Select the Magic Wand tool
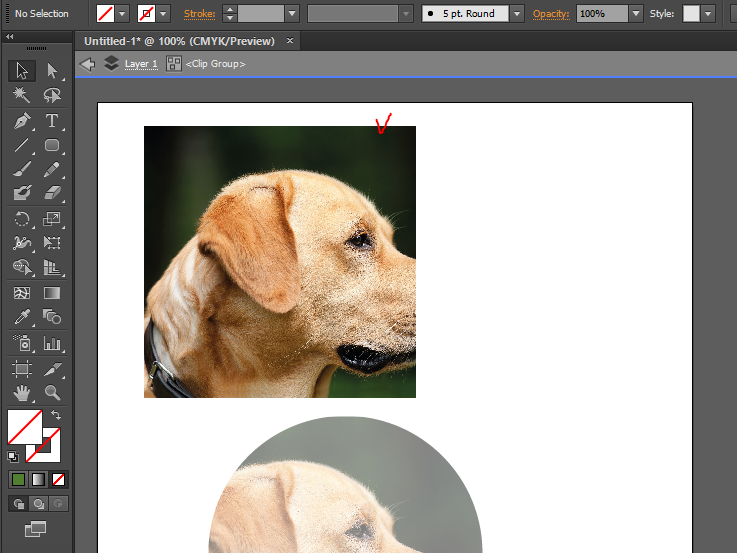Image resolution: width=737 pixels, height=553 pixels. (x=22, y=95)
